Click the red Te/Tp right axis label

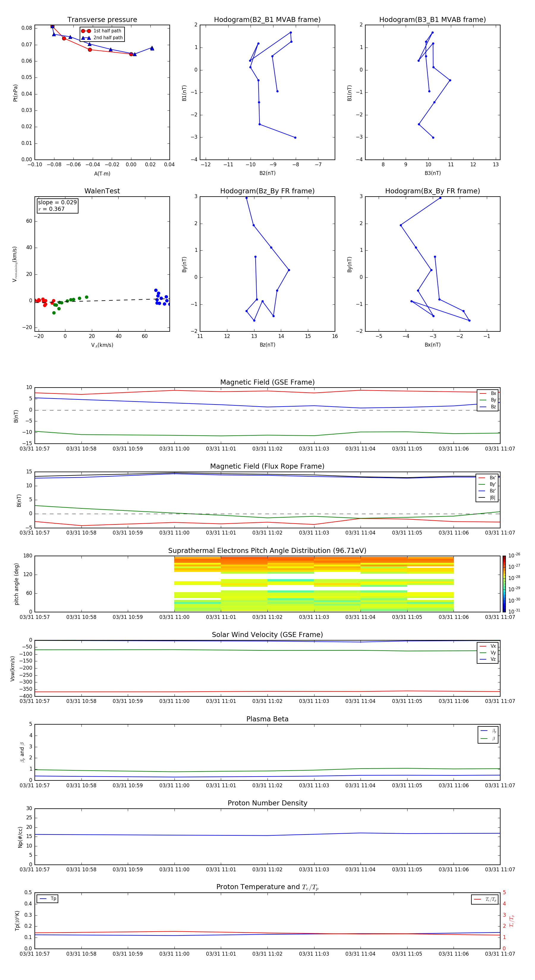click(x=512, y=921)
